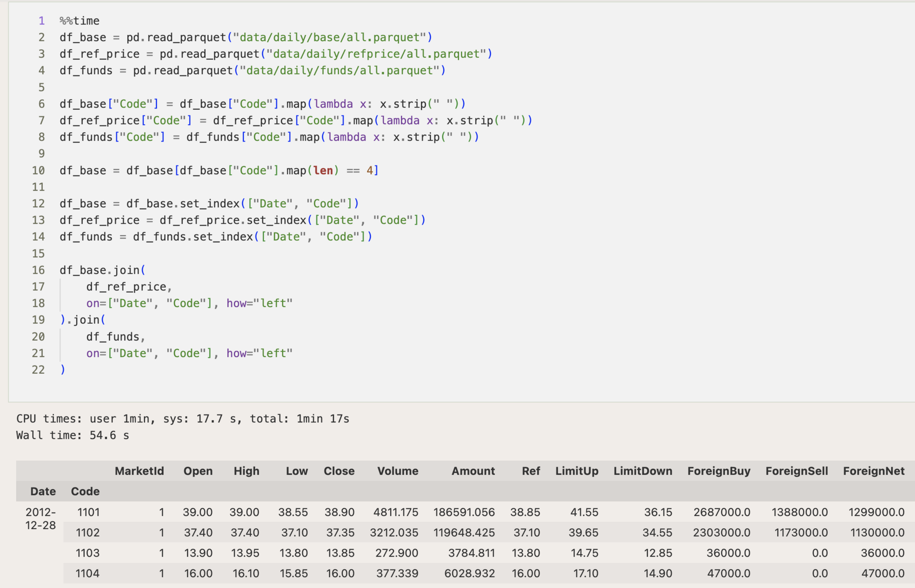The height and width of the screenshot is (588, 915).
Task: Click the len keyword on line 10
Action: pos(323,170)
